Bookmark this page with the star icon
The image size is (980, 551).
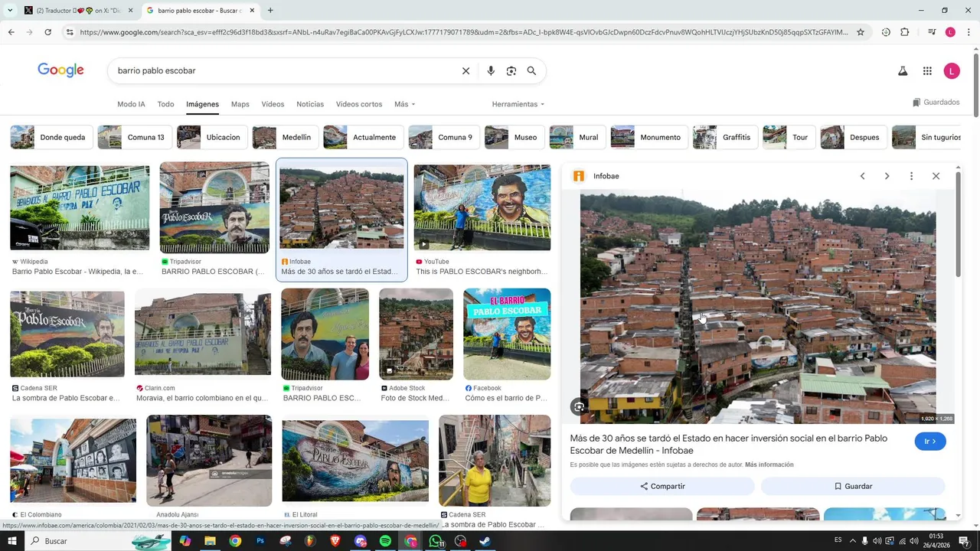pyautogui.click(x=861, y=32)
